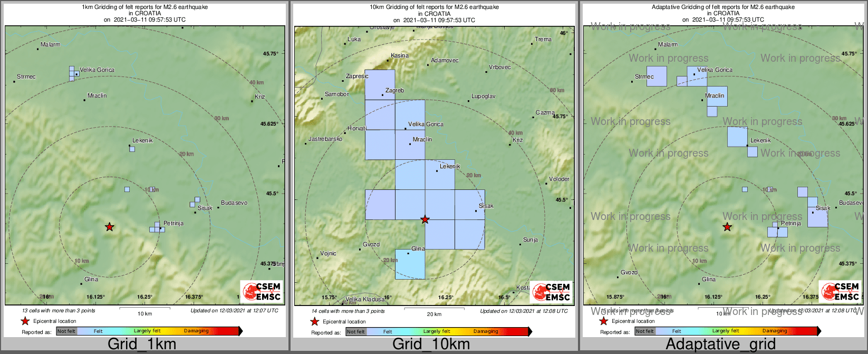Click the Trema label on Grid_10km map
868x354 pixels.
pos(543,39)
